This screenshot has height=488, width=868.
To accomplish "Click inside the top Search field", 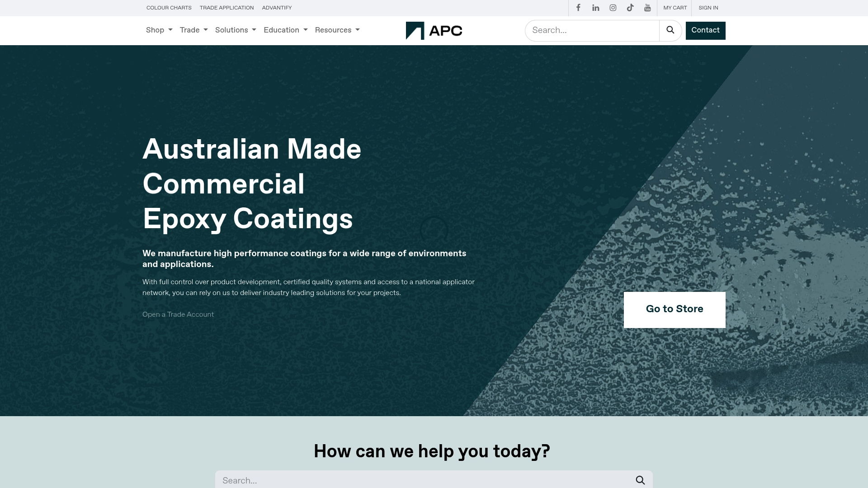I will click(592, 30).
